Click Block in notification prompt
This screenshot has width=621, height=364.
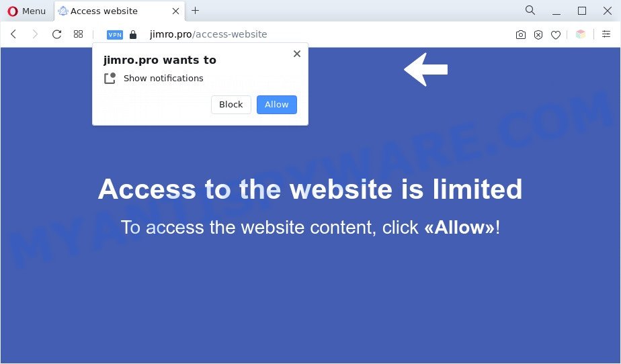coord(231,105)
